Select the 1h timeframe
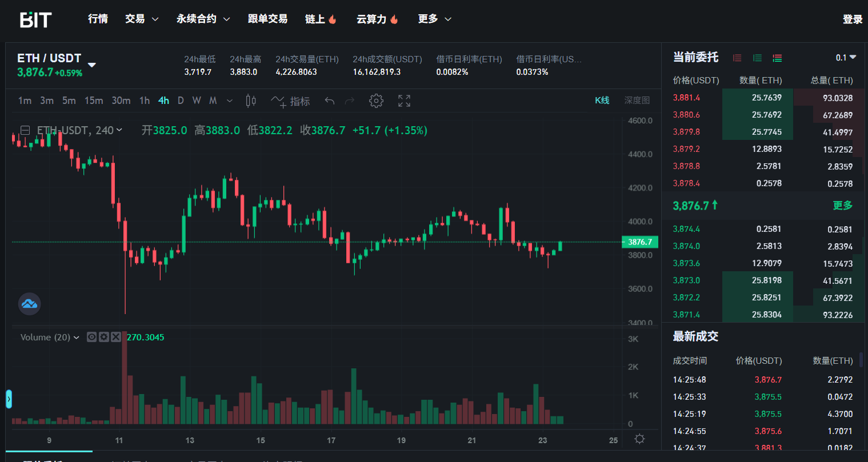 coord(145,101)
